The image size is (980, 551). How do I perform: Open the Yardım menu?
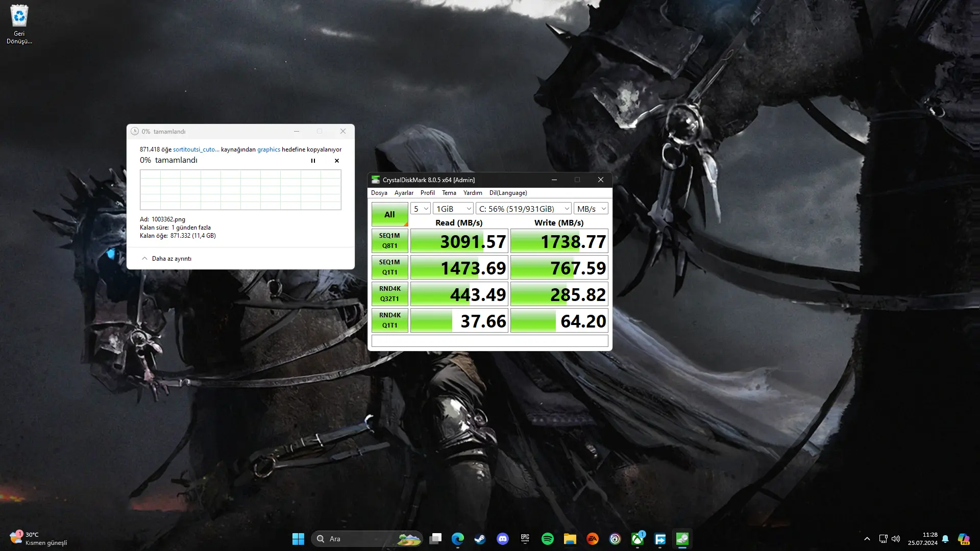[x=473, y=193]
